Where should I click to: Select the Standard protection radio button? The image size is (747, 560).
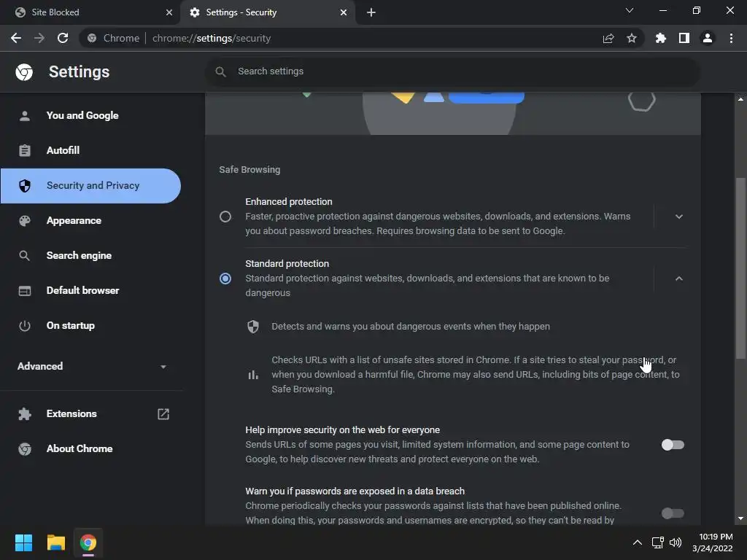pos(225,279)
